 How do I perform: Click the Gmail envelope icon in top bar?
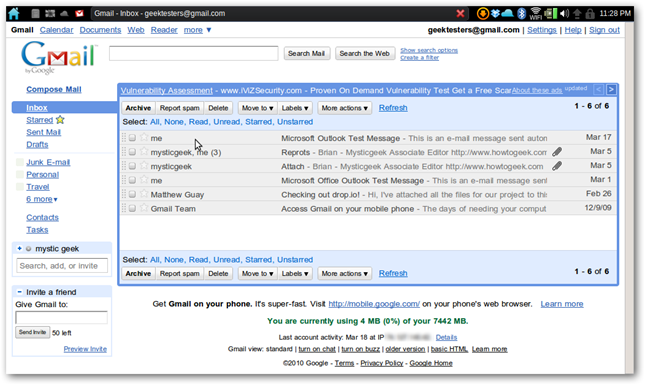click(x=79, y=14)
